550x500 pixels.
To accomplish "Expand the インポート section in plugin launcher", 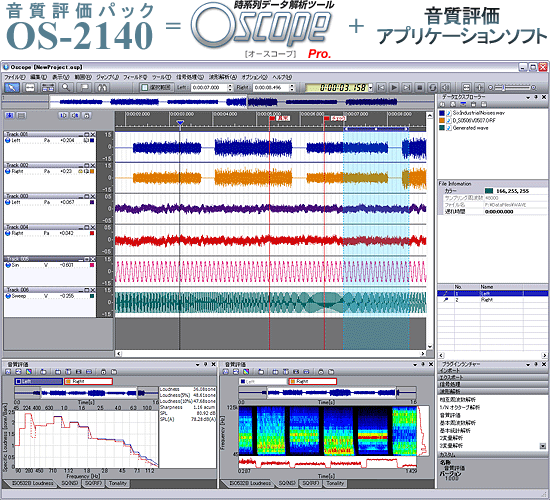I will point(492,371).
